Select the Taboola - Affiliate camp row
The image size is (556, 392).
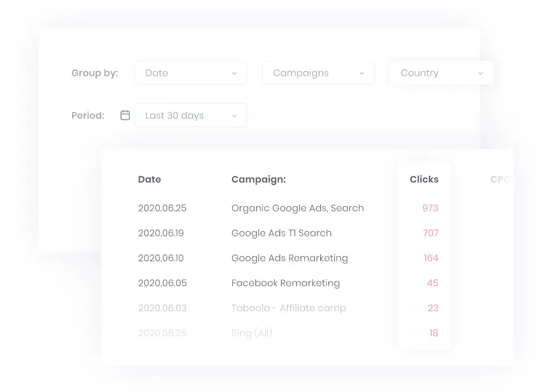pyautogui.click(x=288, y=308)
